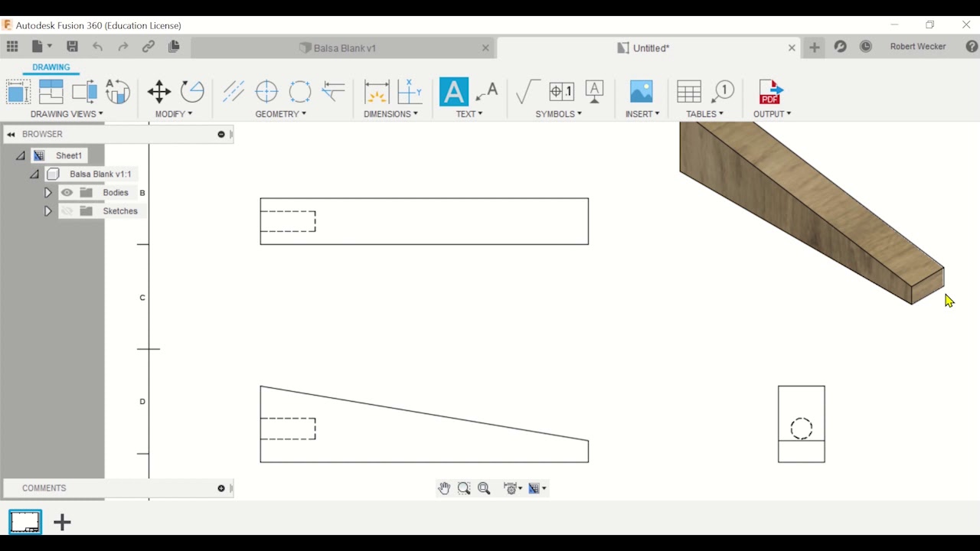The width and height of the screenshot is (980, 551).
Task: Open the OUTPUT dropdown
Action: tap(772, 114)
